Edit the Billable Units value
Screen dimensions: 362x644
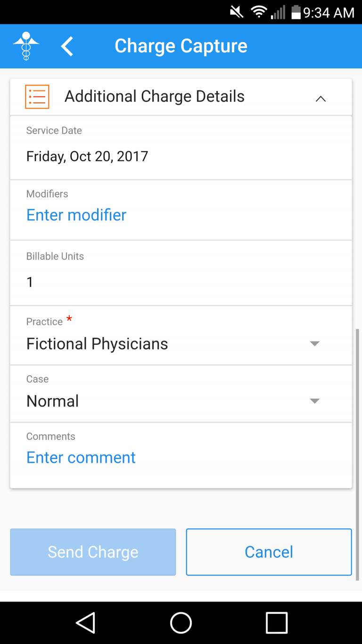30,282
